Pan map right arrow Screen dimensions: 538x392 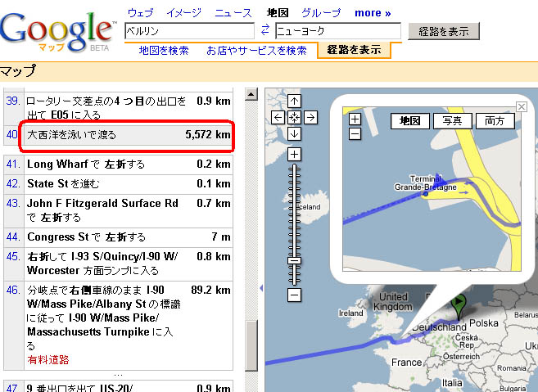[x=311, y=118]
